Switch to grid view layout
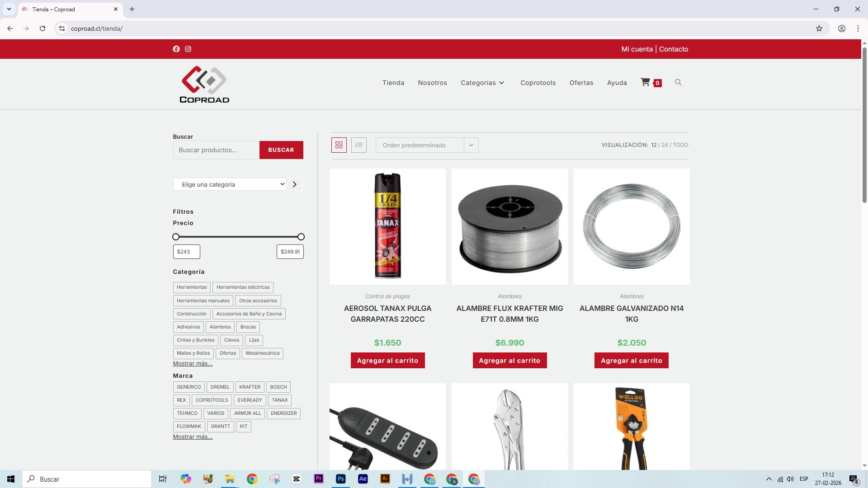Screen dimensions: 868x488 [x=339, y=145]
